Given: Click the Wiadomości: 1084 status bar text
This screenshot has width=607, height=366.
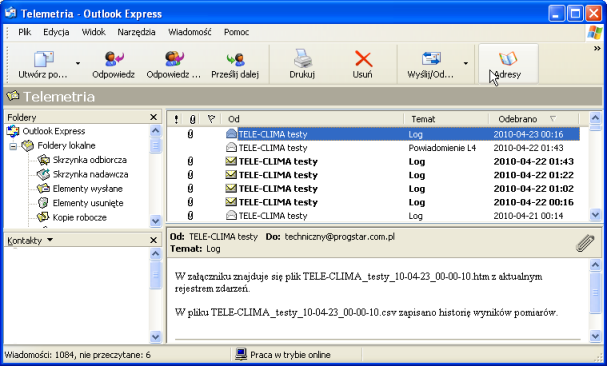Looking at the screenshot, I should point(77,355).
